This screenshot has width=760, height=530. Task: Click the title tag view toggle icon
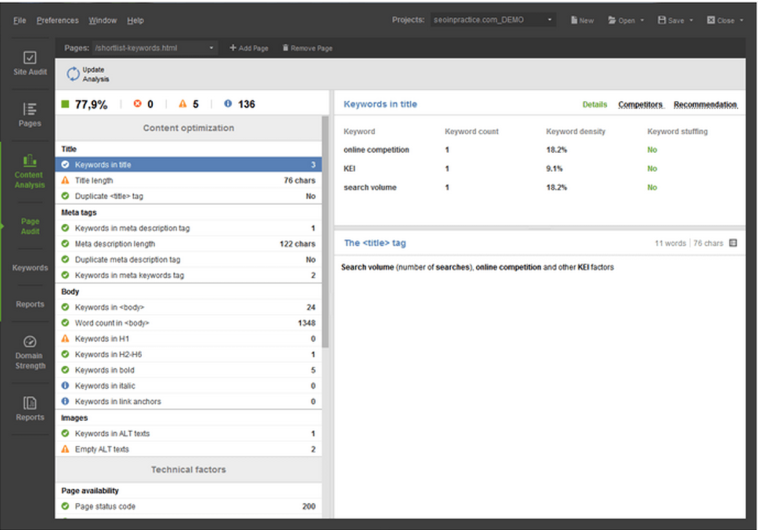733,242
